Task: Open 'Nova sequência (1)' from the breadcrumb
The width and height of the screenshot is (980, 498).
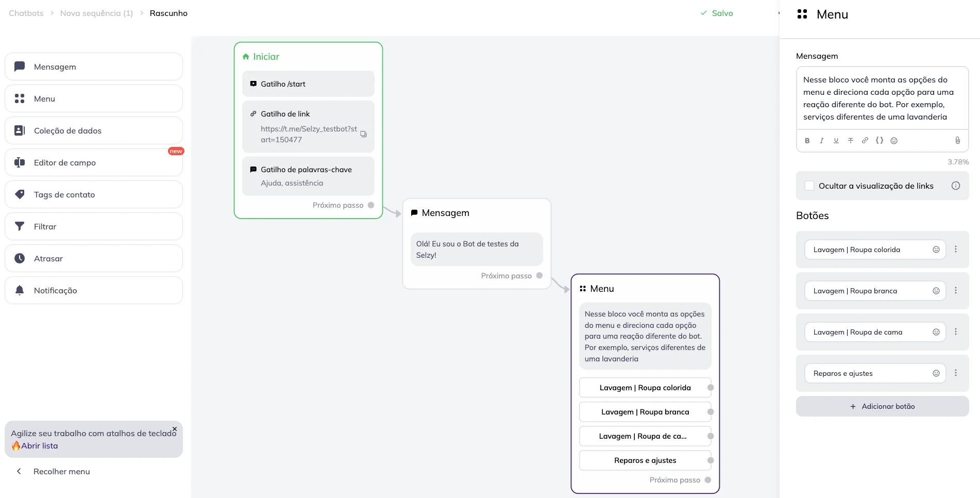Action: [96, 13]
